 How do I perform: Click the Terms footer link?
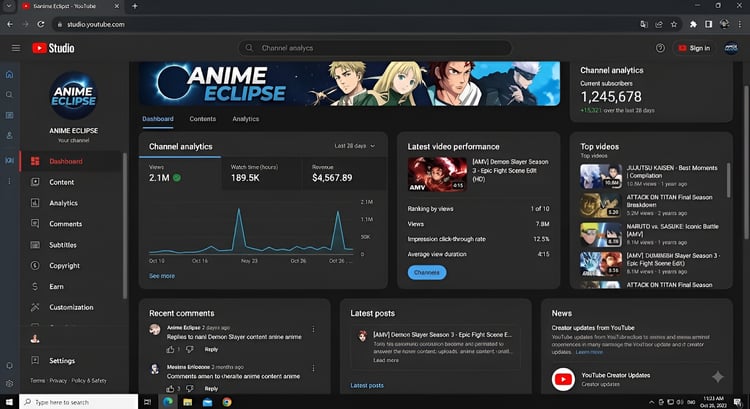[37, 381]
